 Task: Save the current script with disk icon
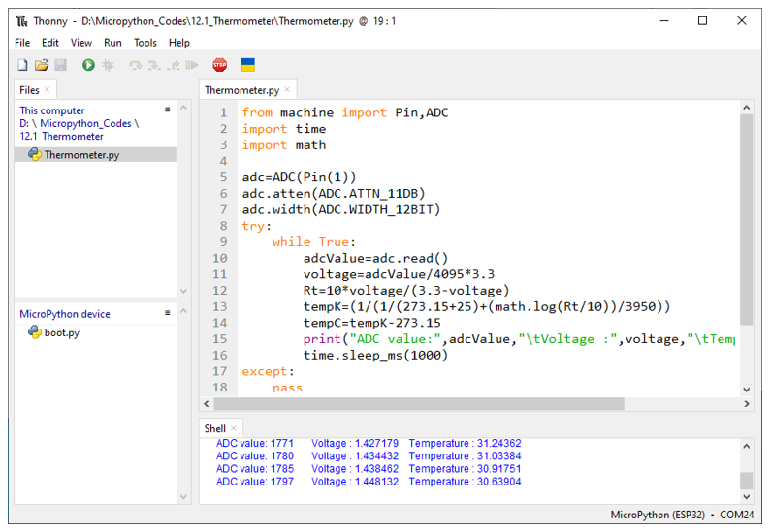[60, 65]
